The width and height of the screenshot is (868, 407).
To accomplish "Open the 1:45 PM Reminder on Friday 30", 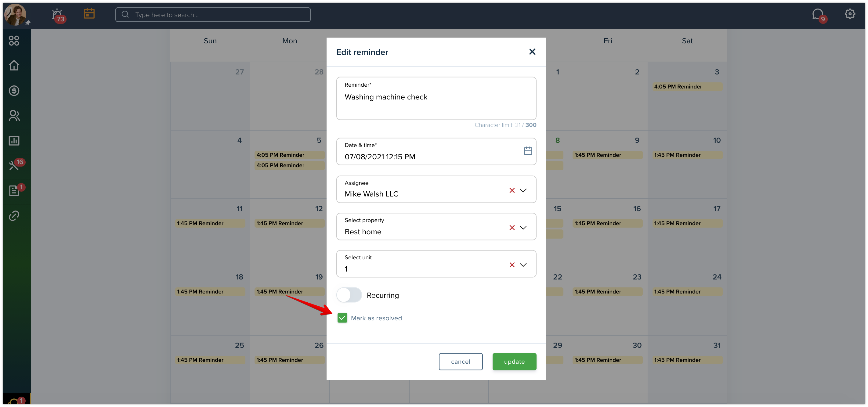I will coord(607,360).
